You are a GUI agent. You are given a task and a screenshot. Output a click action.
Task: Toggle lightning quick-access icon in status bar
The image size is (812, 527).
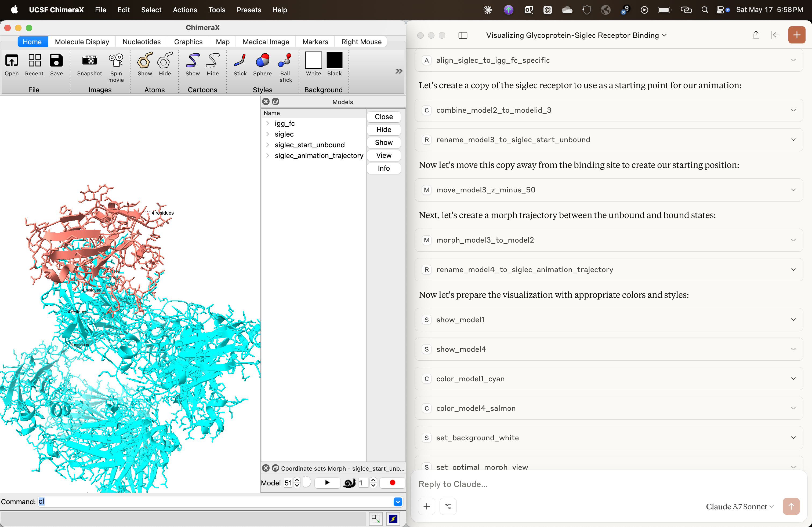(393, 518)
